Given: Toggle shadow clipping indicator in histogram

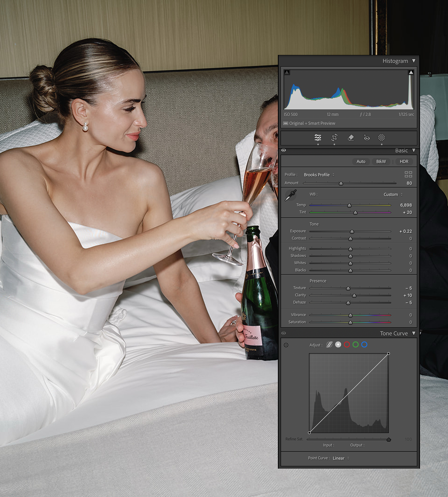Looking at the screenshot, I should coord(287,72).
